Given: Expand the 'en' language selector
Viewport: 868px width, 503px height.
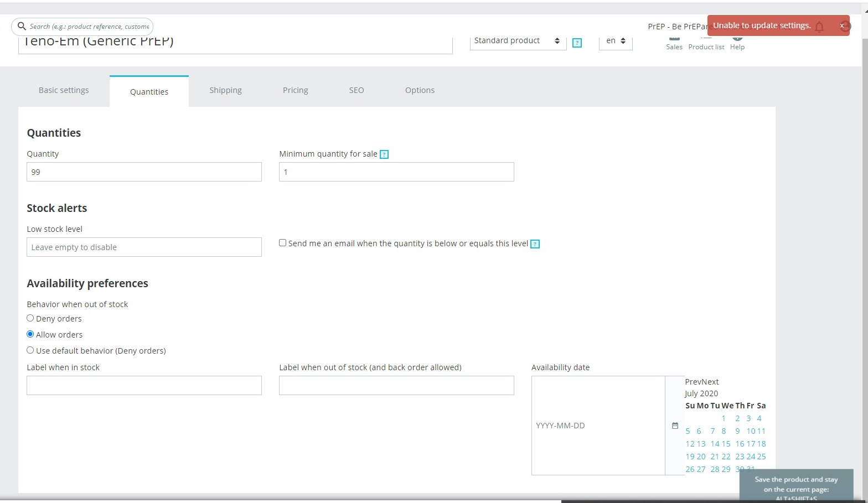Looking at the screenshot, I should (616, 41).
